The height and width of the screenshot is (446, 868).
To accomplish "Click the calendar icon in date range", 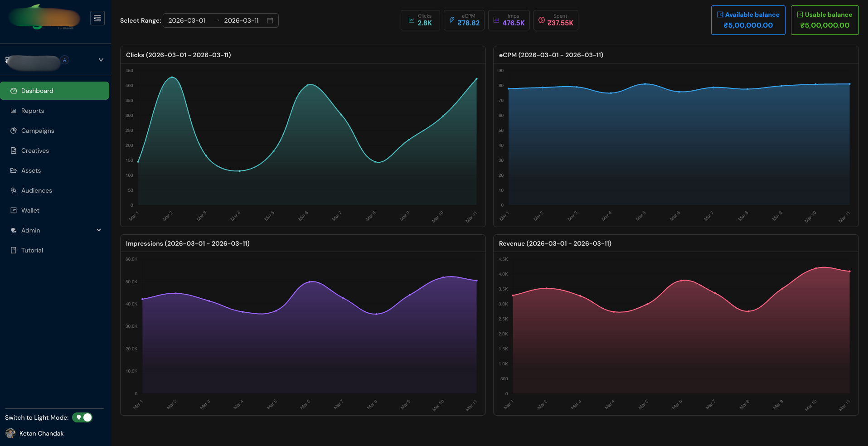I will [x=270, y=20].
